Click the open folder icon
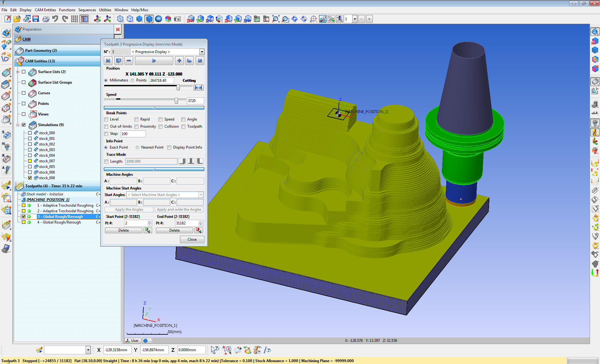This screenshot has height=364, width=600. click(x=17, y=19)
